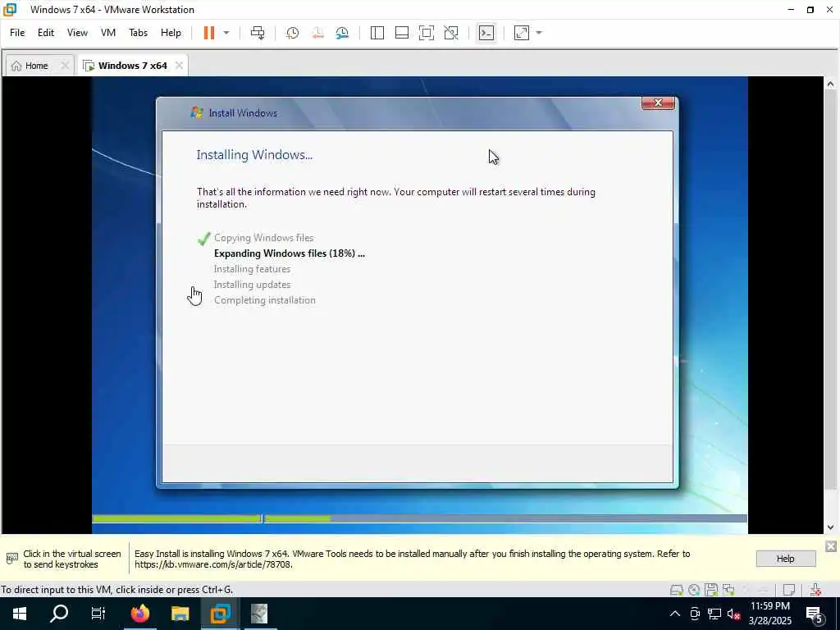Click the floppy drive status icon

click(x=711, y=590)
